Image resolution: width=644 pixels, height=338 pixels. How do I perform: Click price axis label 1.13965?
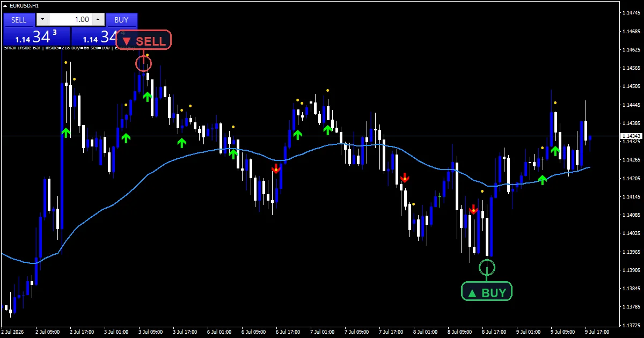coord(633,252)
